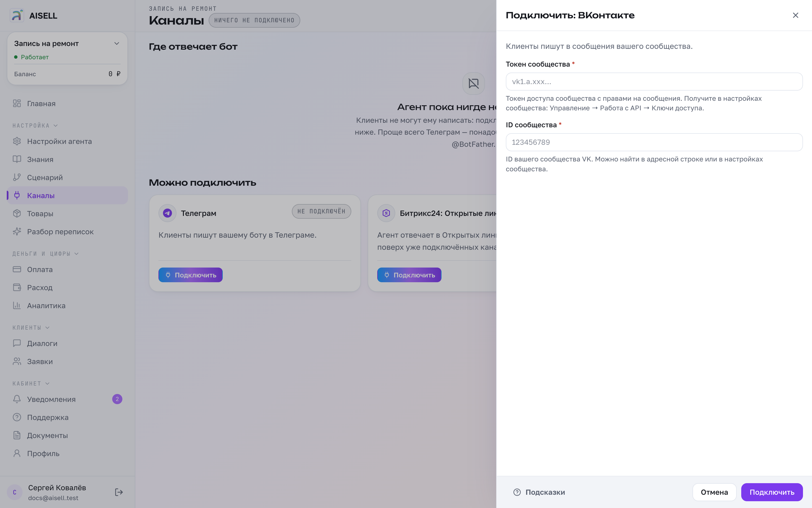Viewport: 812px width, 508px height.
Task: Focus the ID сообщества input field
Action: click(x=654, y=142)
